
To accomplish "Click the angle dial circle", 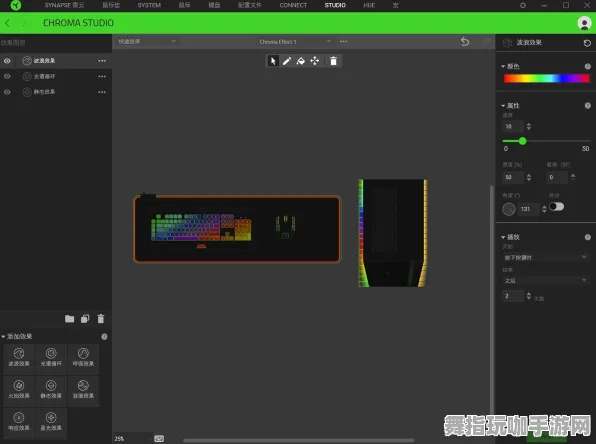I will coord(509,209).
